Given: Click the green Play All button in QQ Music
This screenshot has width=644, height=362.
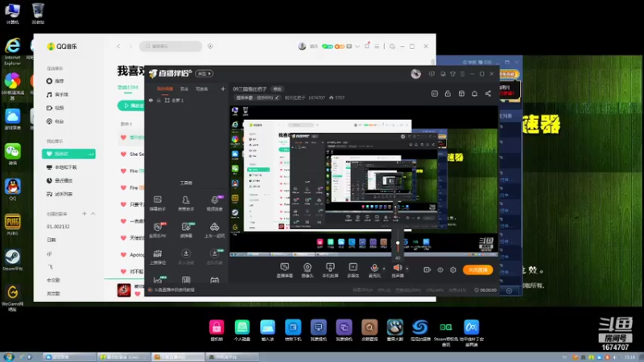Looking at the screenshot, I should [131, 105].
